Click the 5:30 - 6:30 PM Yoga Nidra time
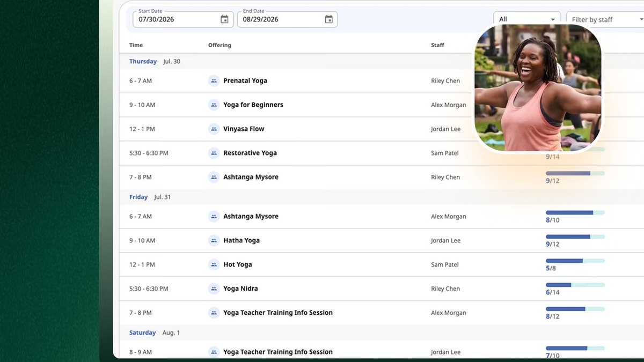 pyautogui.click(x=149, y=289)
